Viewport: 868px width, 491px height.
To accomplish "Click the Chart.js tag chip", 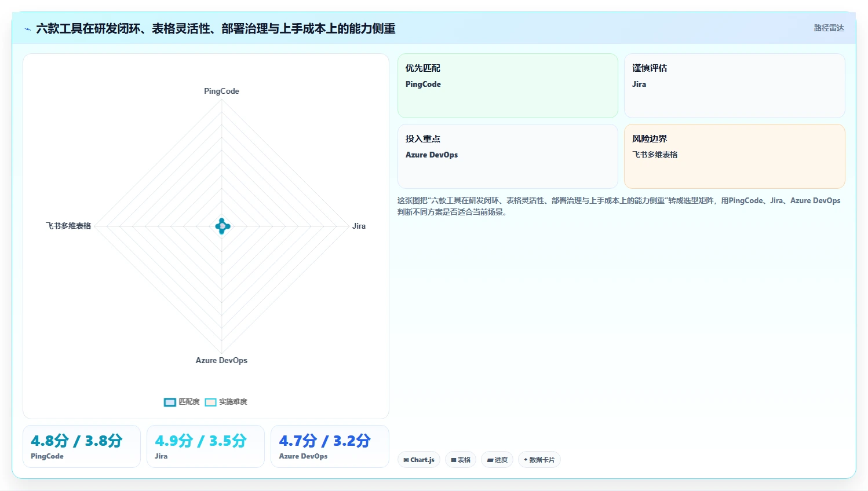I will (x=419, y=460).
